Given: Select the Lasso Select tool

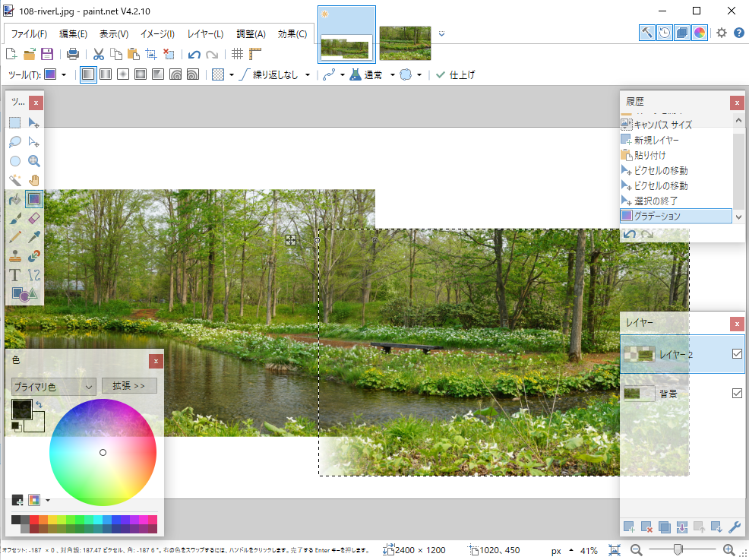Looking at the screenshot, I should coord(15,142).
